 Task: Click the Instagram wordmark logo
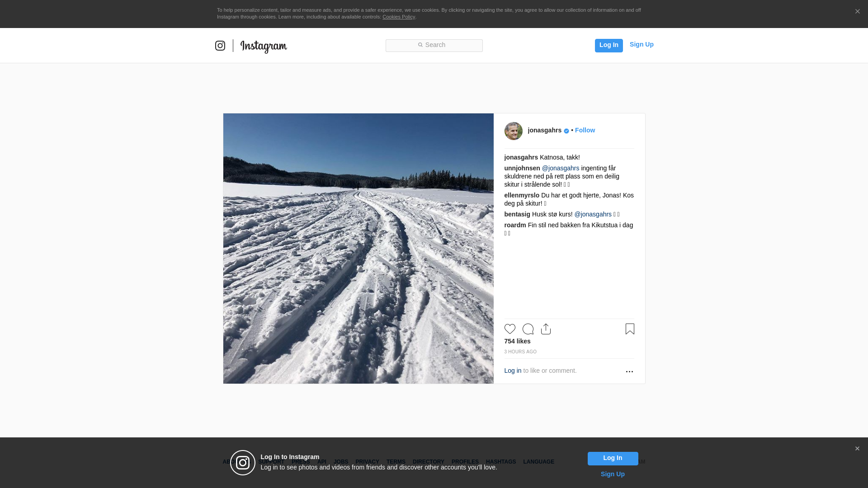(x=264, y=46)
